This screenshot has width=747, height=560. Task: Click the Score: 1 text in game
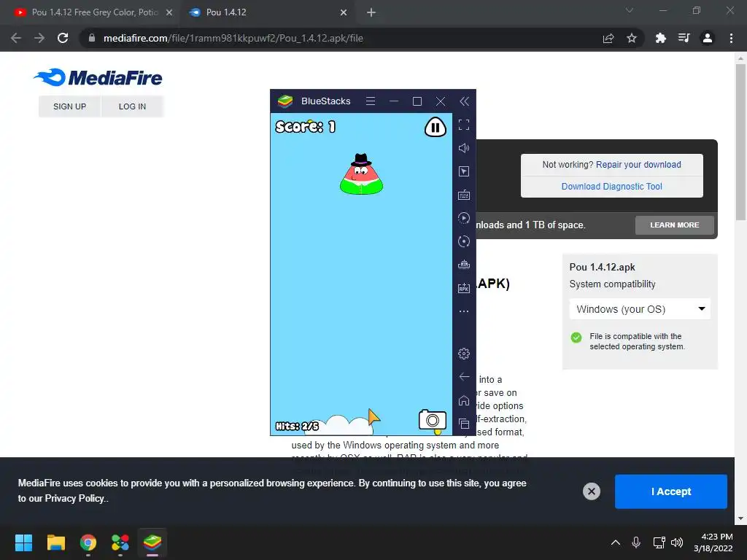click(306, 126)
